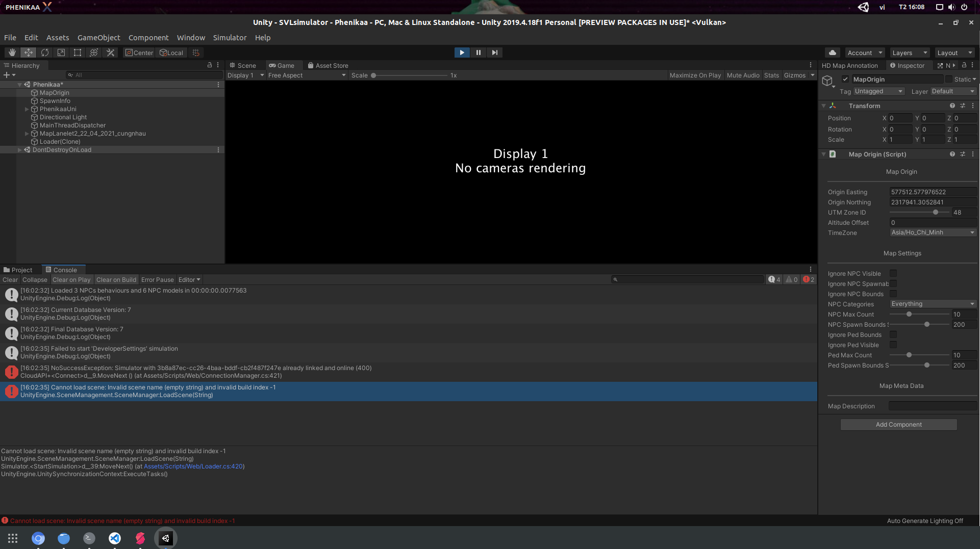The width and height of the screenshot is (980, 549).
Task: Open the Custom Editor Tools icon
Action: tap(110, 52)
